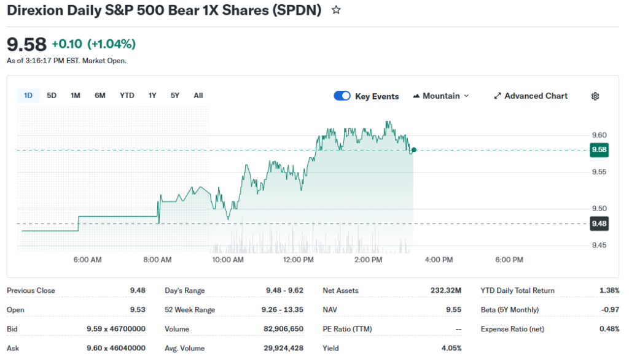
Task: Select the 1D time range tab
Action: [28, 95]
